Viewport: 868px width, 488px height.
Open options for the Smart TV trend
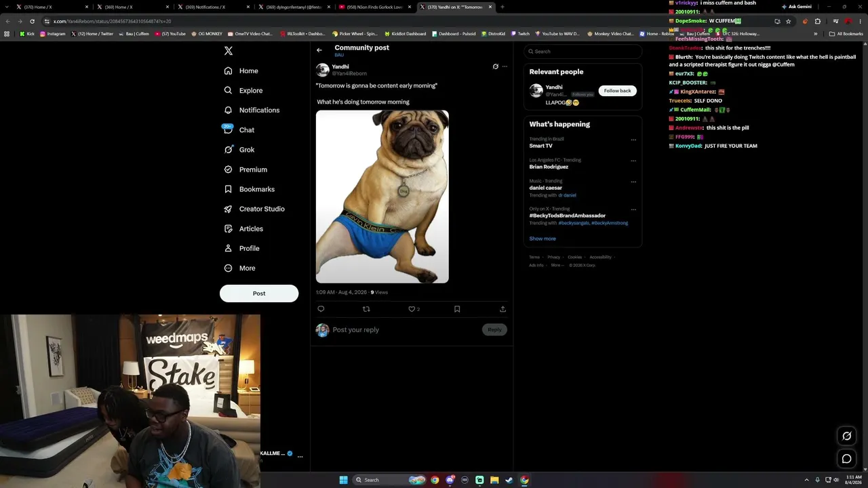[633, 140]
